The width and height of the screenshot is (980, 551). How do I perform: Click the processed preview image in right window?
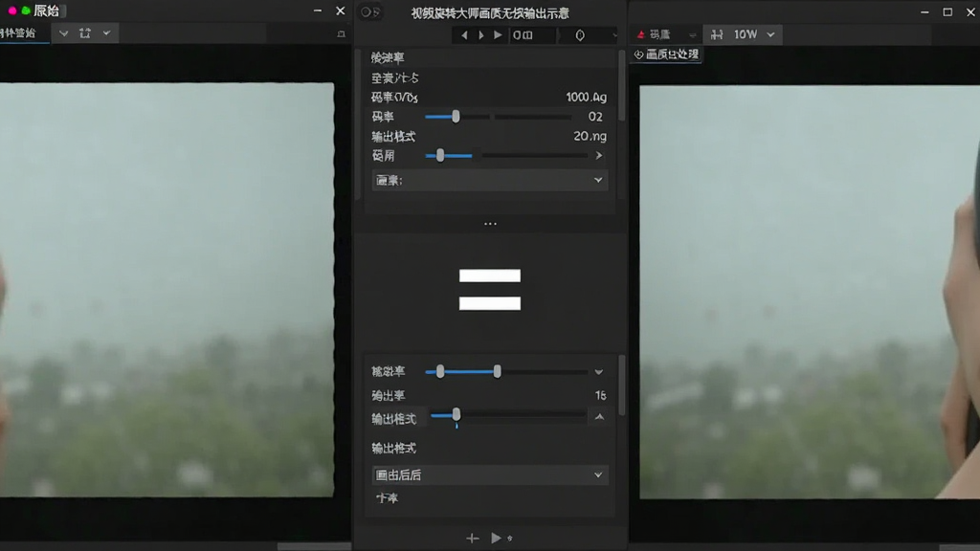coord(810,292)
